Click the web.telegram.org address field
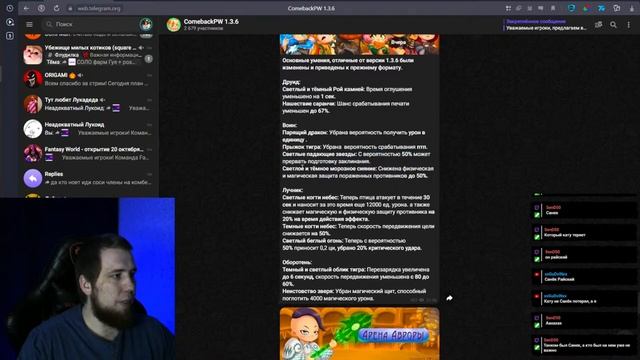Screen dimensions: 640x360 pyautogui.click(x=99, y=8)
